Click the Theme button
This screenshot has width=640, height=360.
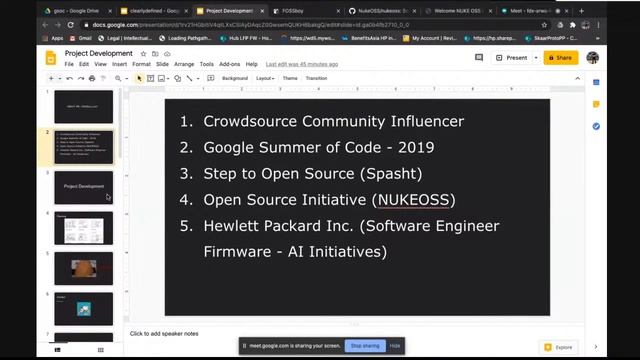coord(290,78)
